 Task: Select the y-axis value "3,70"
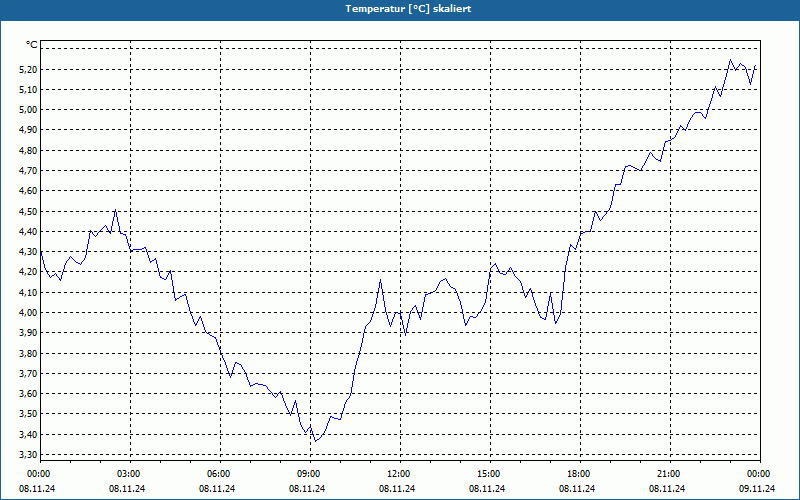[x=28, y=374]
